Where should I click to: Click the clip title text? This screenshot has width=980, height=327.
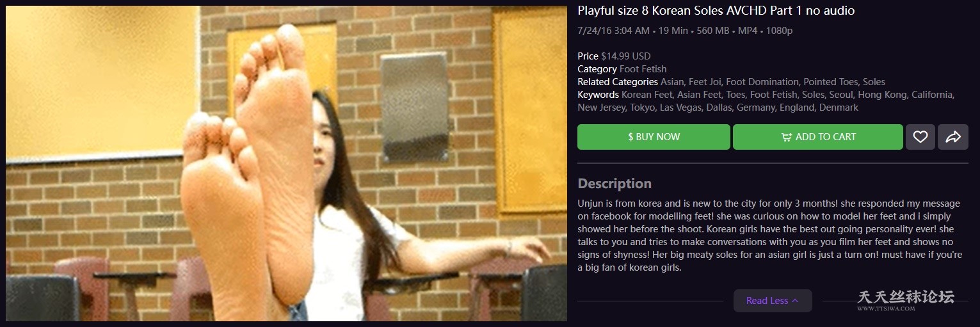click(x=716, y=11)
